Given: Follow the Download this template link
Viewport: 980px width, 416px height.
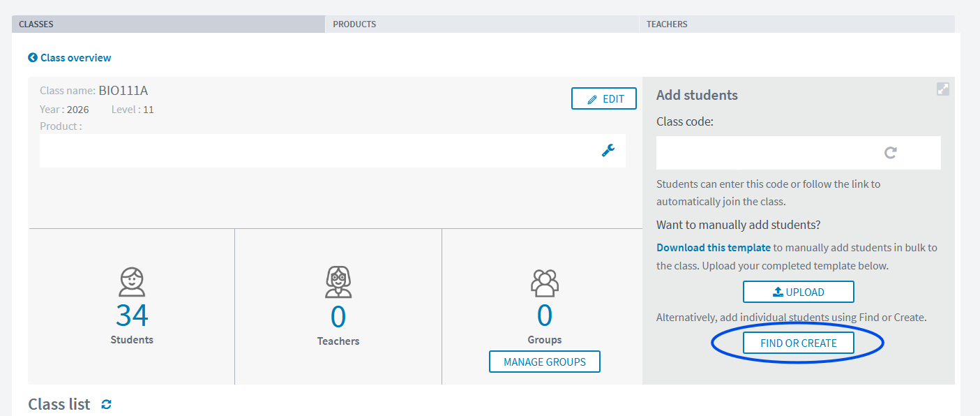Looking at the screenshot, I should (x=714, y=248).
